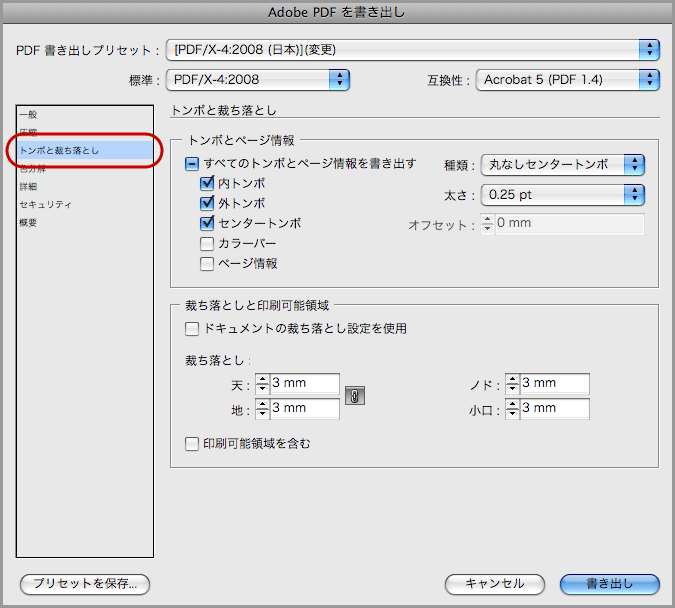The image size is (675, 608).
Task: Click the オフセット 0 mm field
Action: (570, 223)
